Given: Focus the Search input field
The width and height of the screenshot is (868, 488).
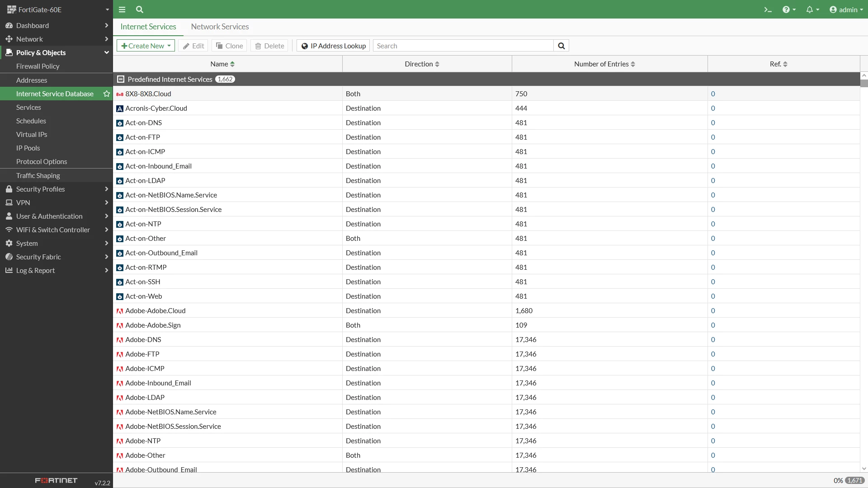Looking at the screenshot, I should 463,46.
